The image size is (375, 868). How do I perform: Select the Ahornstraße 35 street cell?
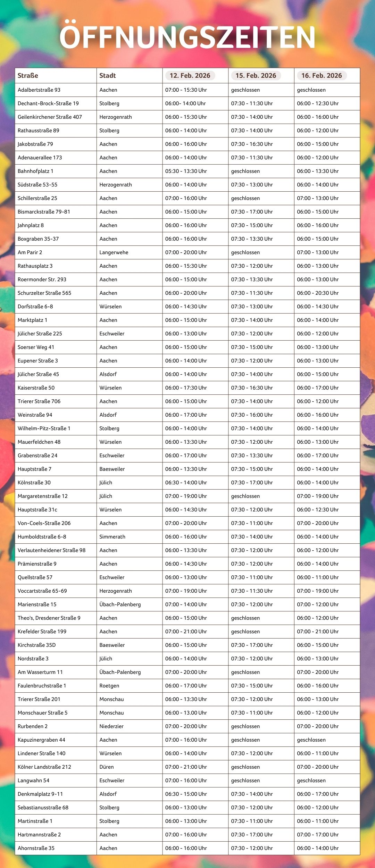(x=36, y=848)
